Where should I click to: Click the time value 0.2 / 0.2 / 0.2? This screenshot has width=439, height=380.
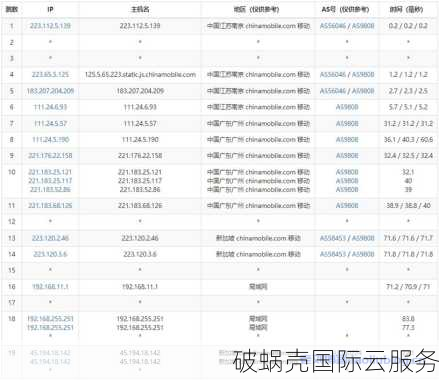click(408, 26)
